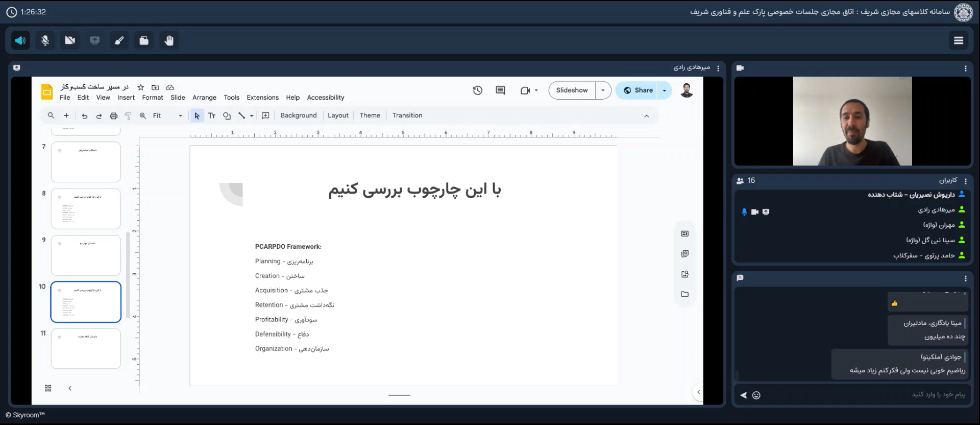Star the presentation document

pos(141,87)
